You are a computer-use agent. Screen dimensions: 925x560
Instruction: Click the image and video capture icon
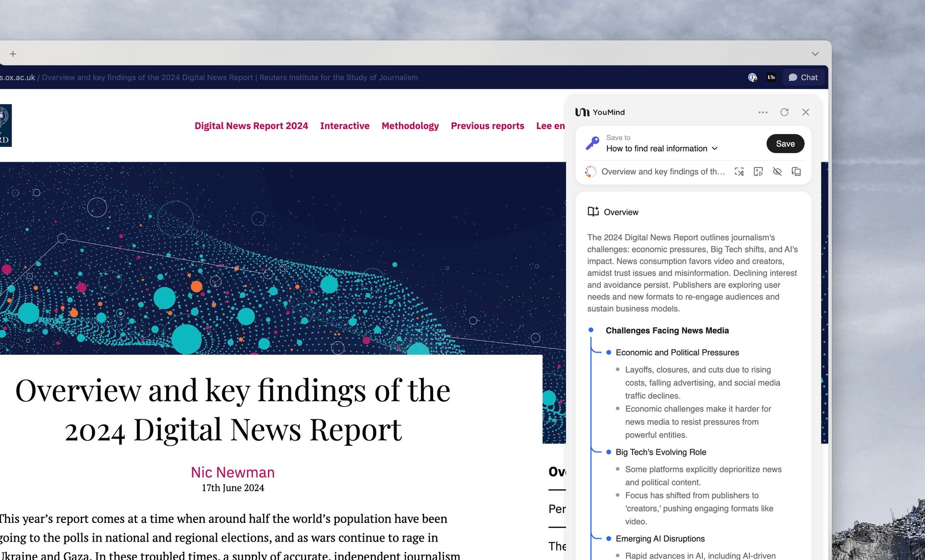coord(758,172)
